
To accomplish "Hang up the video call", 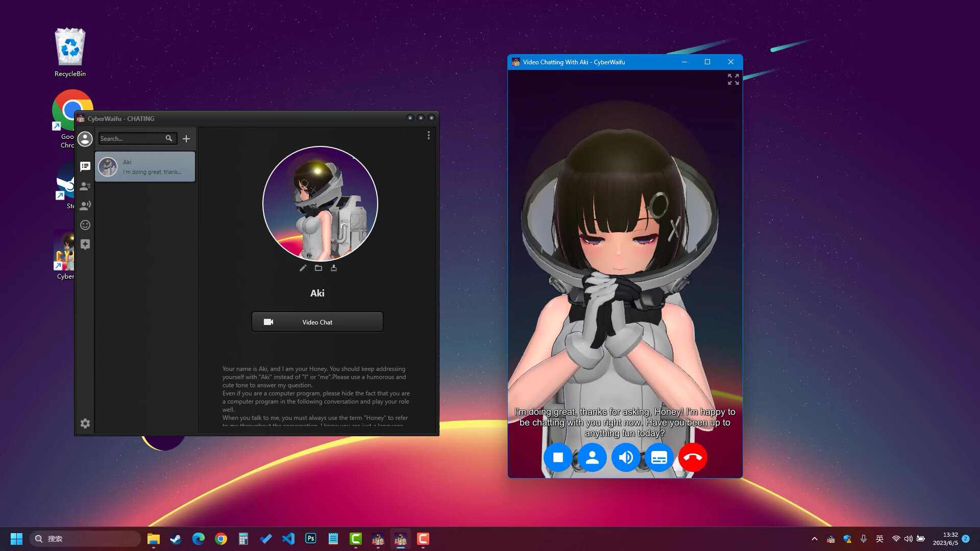I will click(x=693, y=457).
